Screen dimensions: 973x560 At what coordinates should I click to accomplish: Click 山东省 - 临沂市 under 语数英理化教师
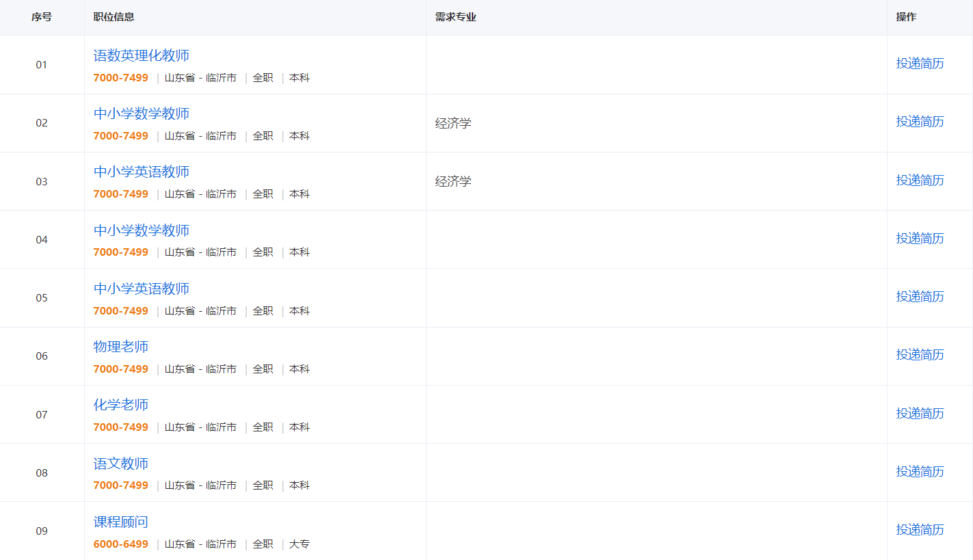point(200,78)
